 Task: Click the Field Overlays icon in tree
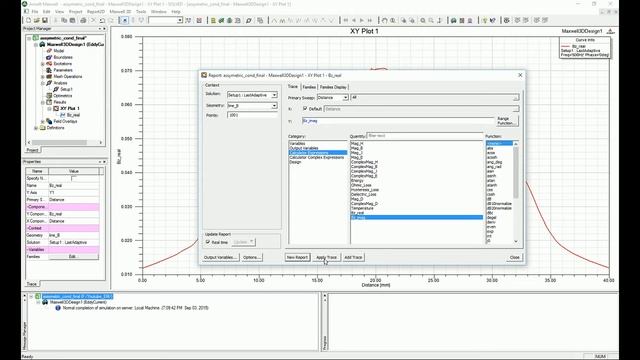(49, 121)
